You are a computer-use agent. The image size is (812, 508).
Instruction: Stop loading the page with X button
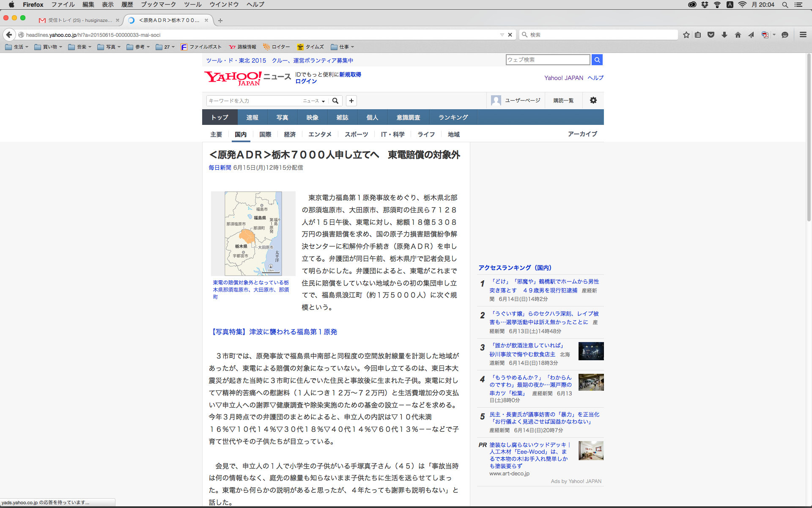coord(510,35)
